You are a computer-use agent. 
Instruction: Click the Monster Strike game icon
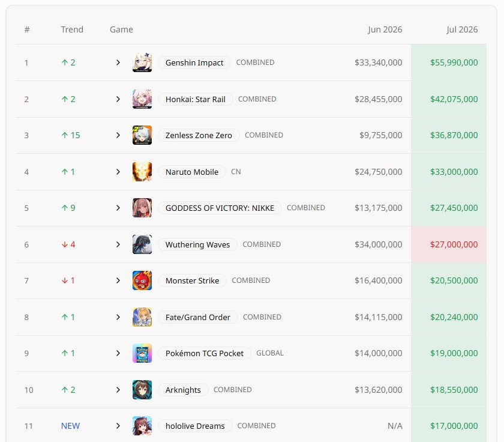pos(142,280)
